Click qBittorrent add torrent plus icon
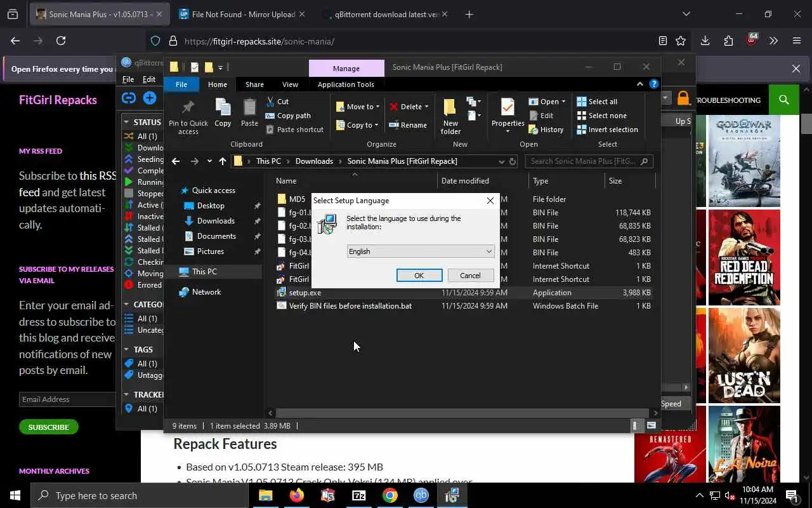 pyautogui.click(x=150, y=98)
